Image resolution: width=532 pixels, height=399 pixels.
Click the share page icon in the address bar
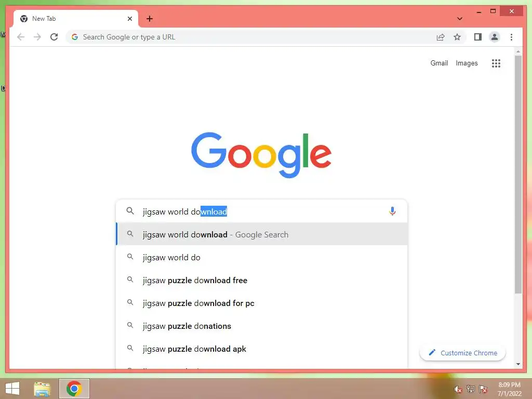pyautogui.click(x=441, y=37)
